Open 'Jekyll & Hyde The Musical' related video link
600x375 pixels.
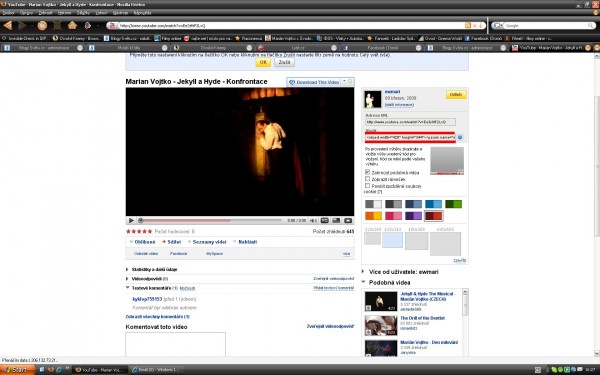(x=428, y=297)
